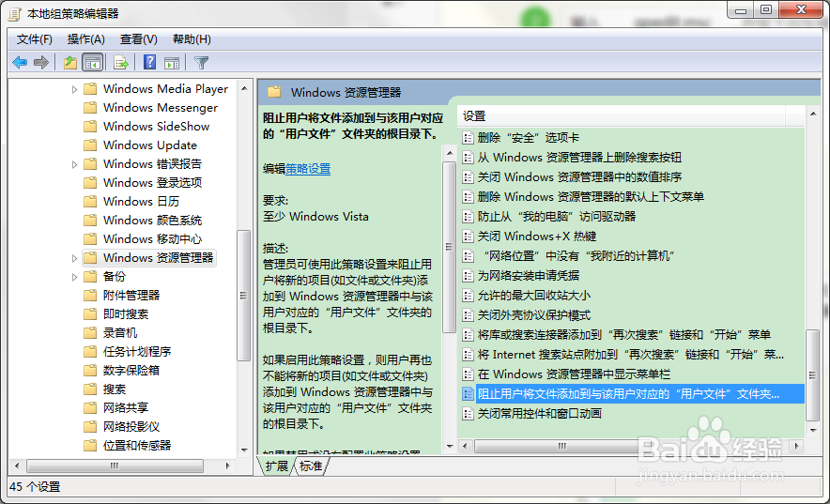This screenshot has height=504, width=830.
Task: Click the folder icon of Windows Messenger
Action: tap(90, 108)
